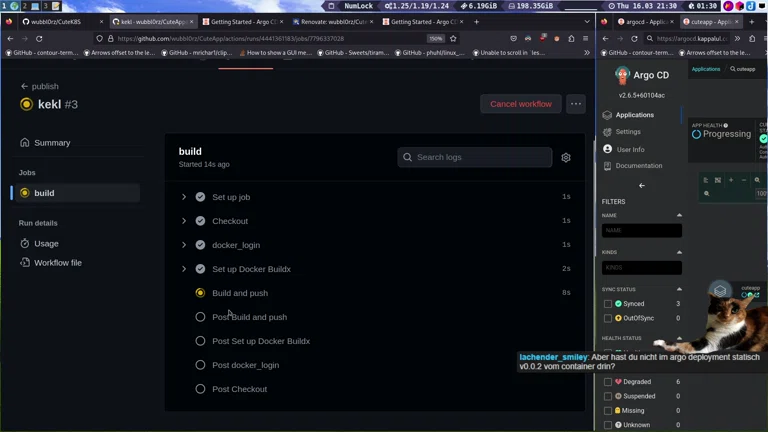The image size is (768, 432).
Task: Open a new tab in GitHub browser
Action: pos(476,22)
